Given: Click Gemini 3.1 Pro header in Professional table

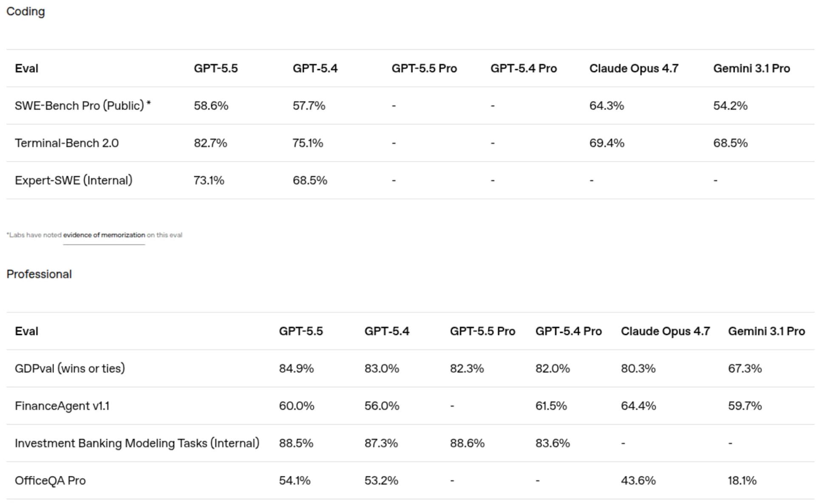Looking at the screenshot, I should (766, 332).
